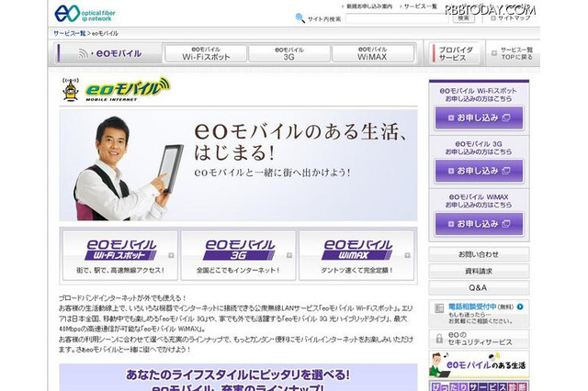This screenshot has height=391, width=588.
Task: Open the eoモバイル WiMAX tab
Action: click(373, 53)
